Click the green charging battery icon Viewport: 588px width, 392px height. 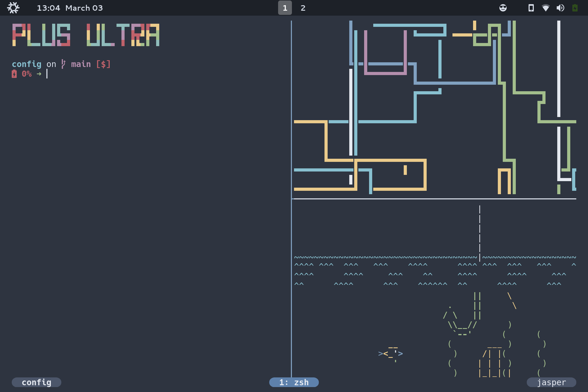click(x=575, y=8)
